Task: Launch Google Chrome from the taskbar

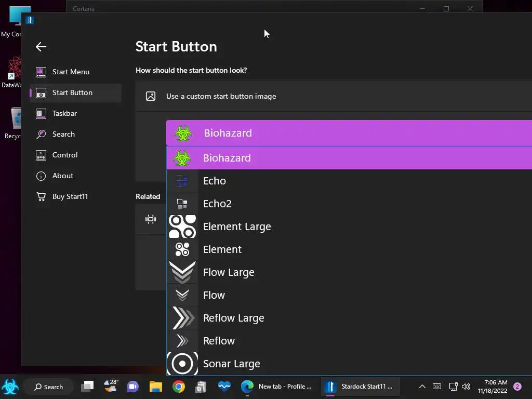Action: pyautogui.click(x=179, y=387)
